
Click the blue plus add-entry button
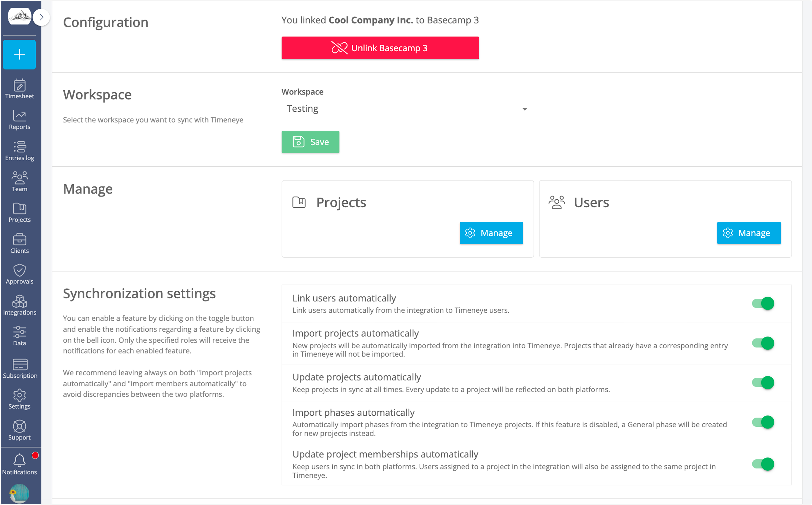pyautogui.click(x=20, y=54)
